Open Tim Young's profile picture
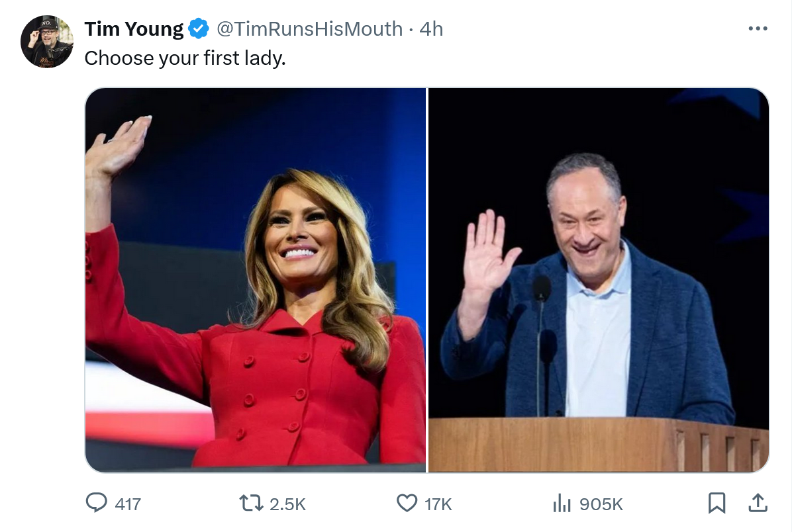 (47, 42)
